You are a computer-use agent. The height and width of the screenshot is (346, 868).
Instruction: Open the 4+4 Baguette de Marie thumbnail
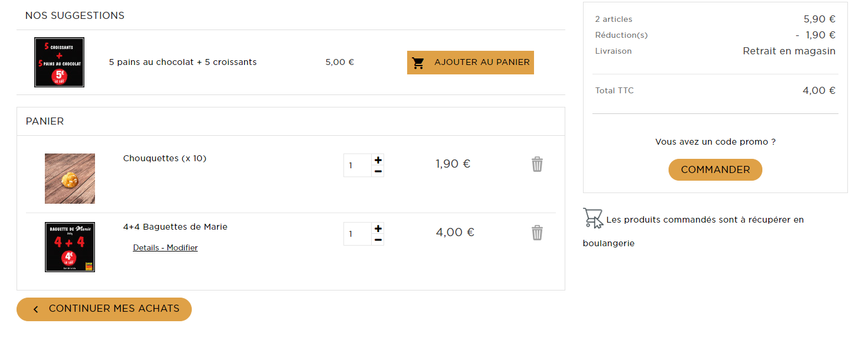pyautogui.click(x=70, y=247)
